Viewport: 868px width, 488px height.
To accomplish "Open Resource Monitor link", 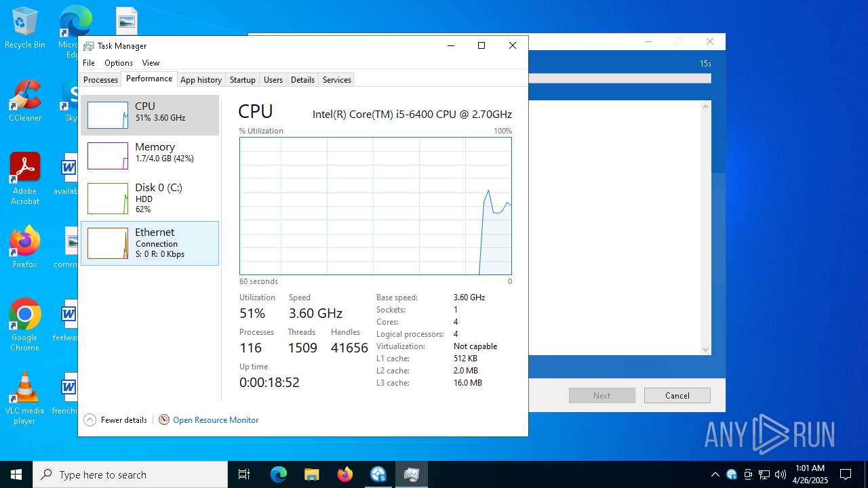I will pyautogui.click(x=216, y=420).
